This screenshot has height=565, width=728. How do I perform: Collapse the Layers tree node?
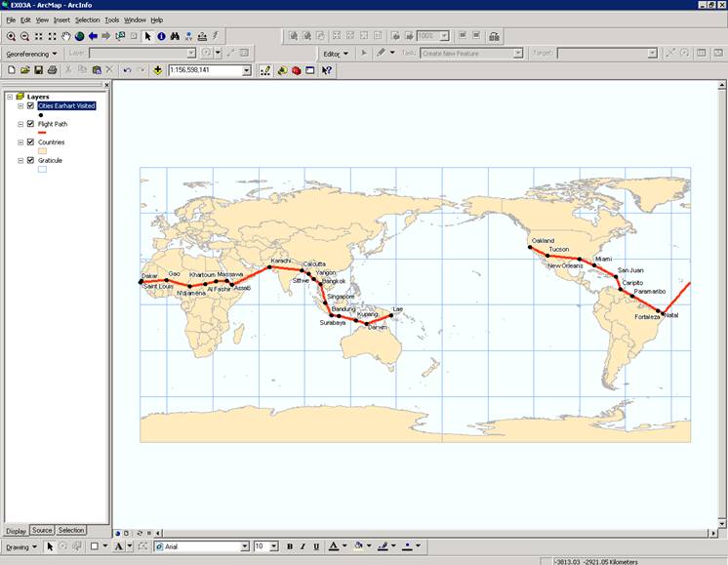click(x=10, y=97)
